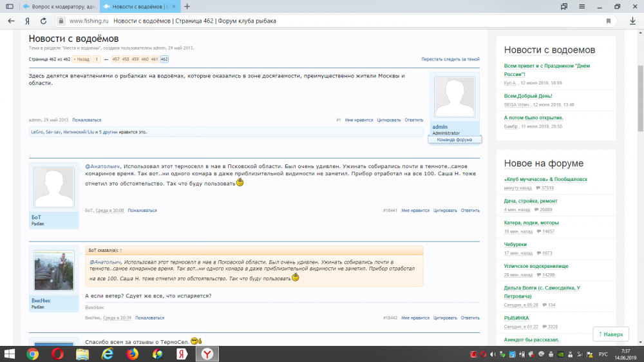Bookmark this page using the bookmark icon
644x362 pixels.
coord(609,21)
